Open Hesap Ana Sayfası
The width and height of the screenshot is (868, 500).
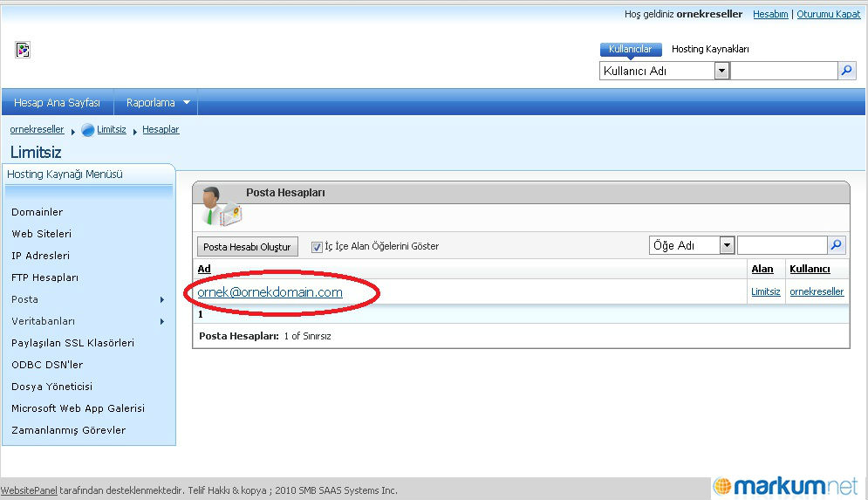click(57, 102)
